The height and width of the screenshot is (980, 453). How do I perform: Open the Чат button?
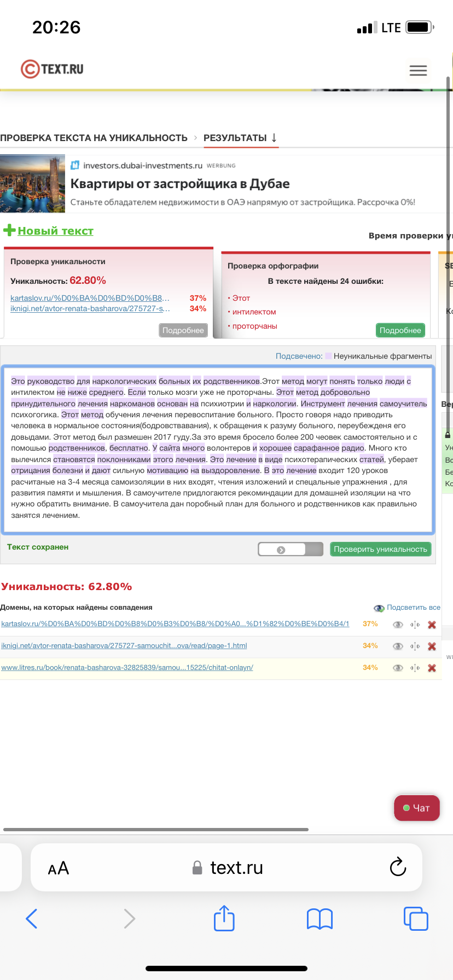pos(417,808)
